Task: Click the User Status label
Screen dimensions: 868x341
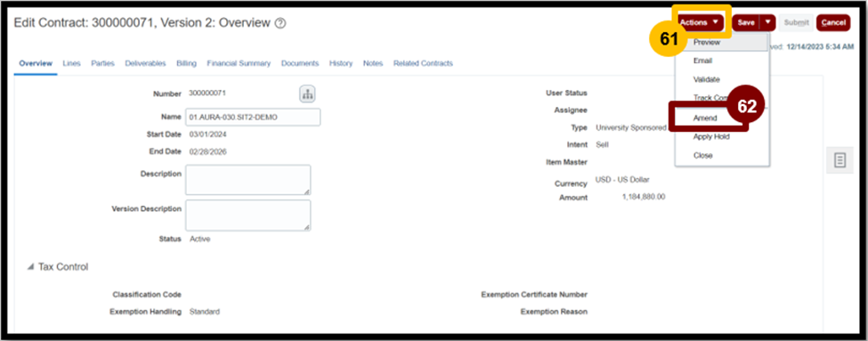Action: click(566, 93)
